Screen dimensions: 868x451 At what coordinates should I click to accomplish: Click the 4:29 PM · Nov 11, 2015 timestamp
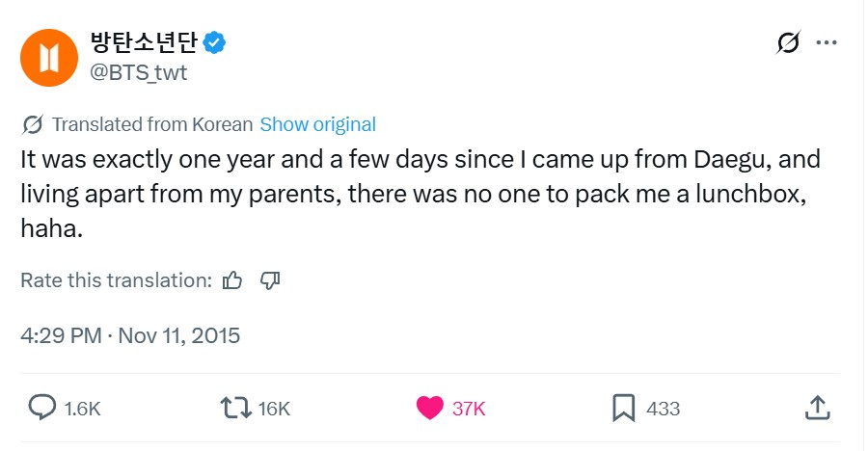(130, 335)
